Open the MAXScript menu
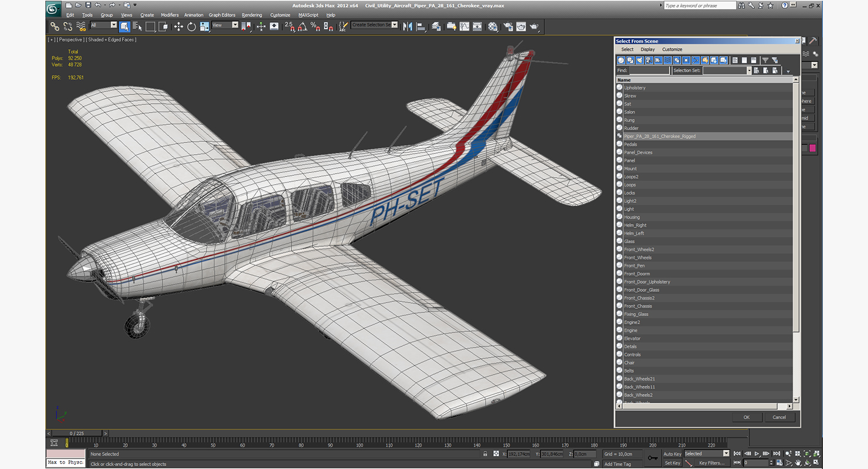Screen dimensions: 868x469 308,15
